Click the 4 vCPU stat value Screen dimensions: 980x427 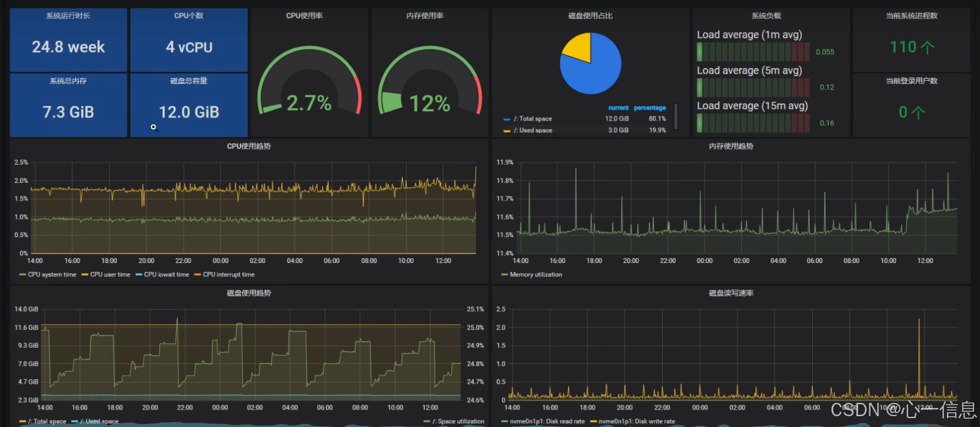[189, 46]
